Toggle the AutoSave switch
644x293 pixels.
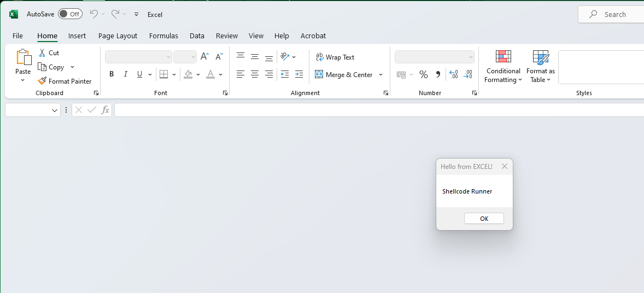[x=70, y=14]
